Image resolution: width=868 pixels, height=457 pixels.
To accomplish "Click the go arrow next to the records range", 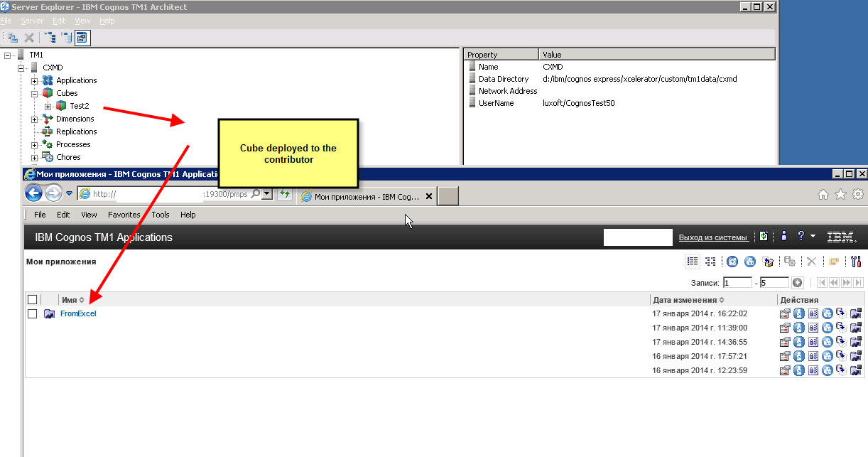I will [x=797, y=282].
